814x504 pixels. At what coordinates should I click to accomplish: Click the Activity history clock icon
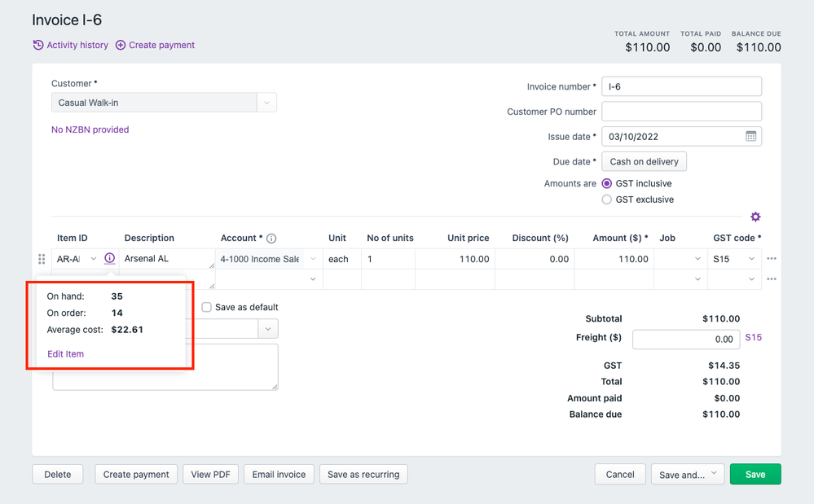tap(37, 45)
